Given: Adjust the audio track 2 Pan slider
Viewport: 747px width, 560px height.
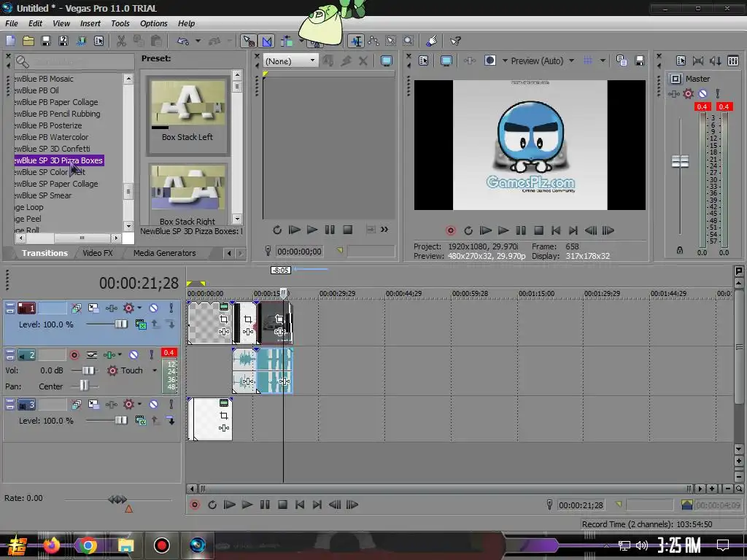Looking at the screenshot, I should point(84,386).
